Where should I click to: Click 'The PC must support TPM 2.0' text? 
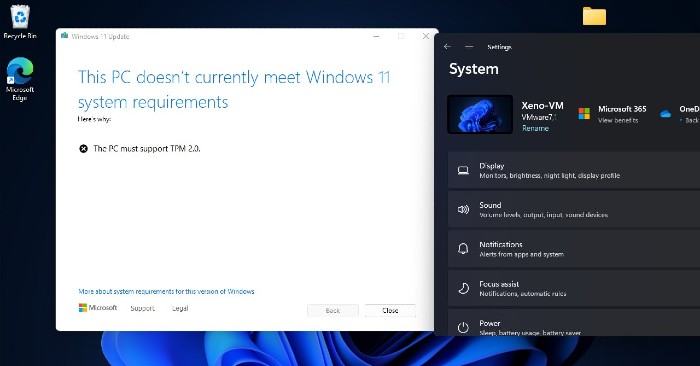point(146,149)
